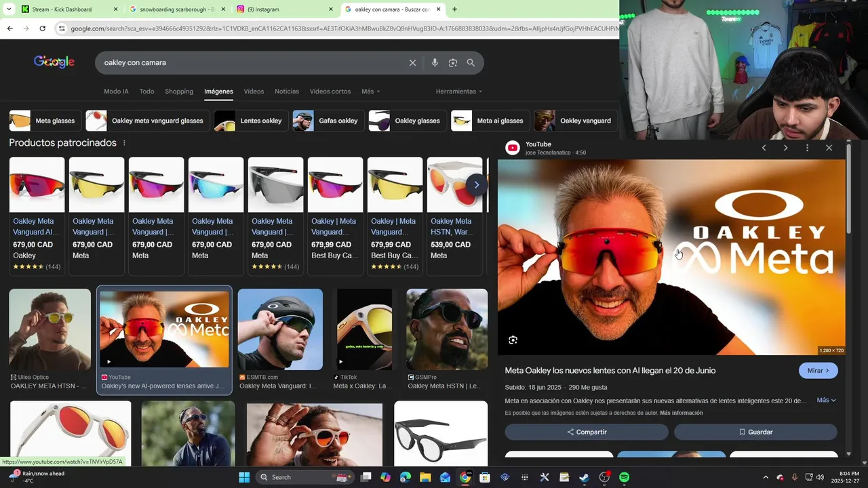Expand the Herramientas tools dropdown
Viewport: 868px width, 488px height.
point(459,91)
